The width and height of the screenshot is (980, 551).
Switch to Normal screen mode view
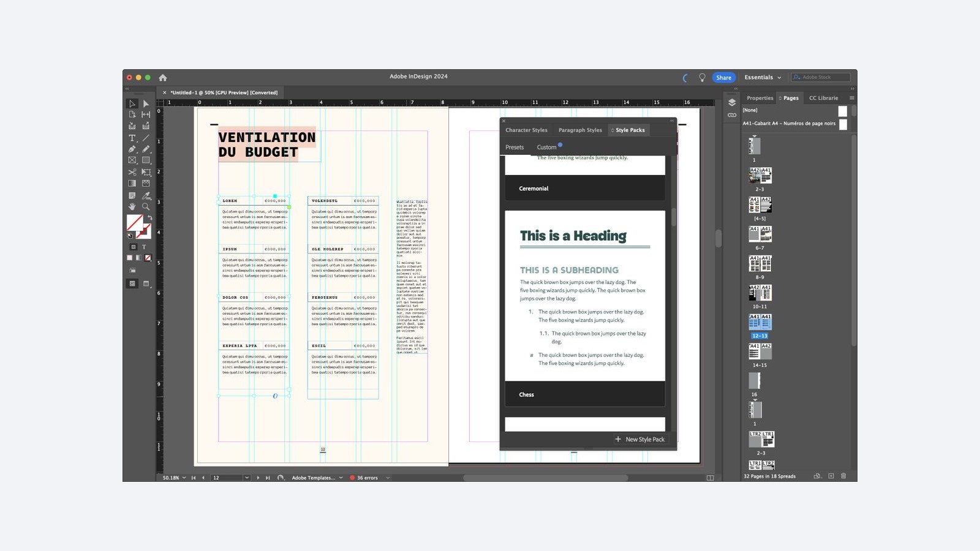click(132, 283)
